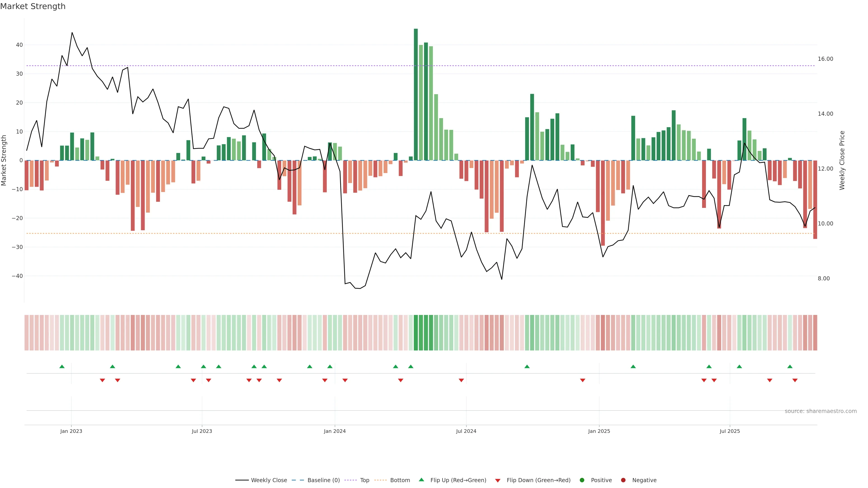Click the green Positive circle in legend
Screen dimensions: 868x488
point(582,480)
